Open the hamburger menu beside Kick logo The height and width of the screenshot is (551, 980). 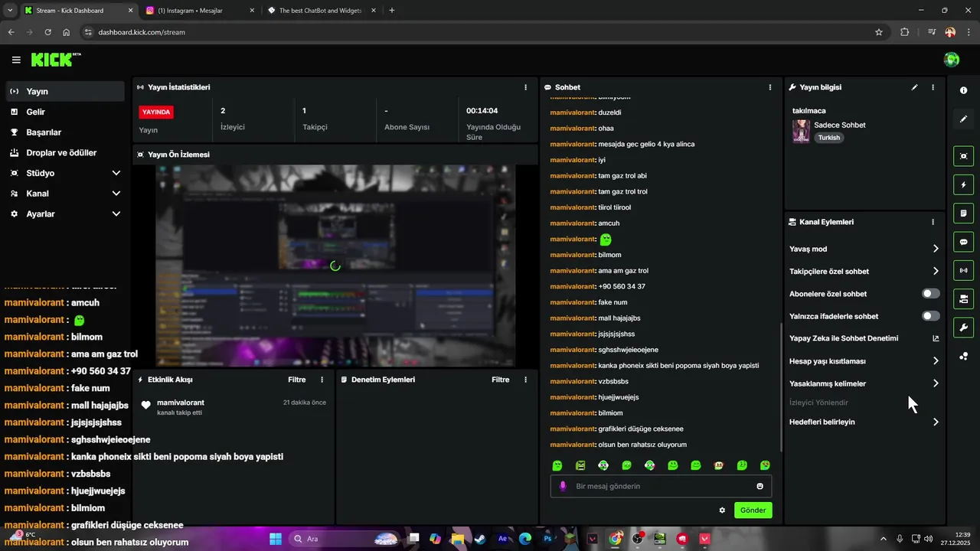16,60
